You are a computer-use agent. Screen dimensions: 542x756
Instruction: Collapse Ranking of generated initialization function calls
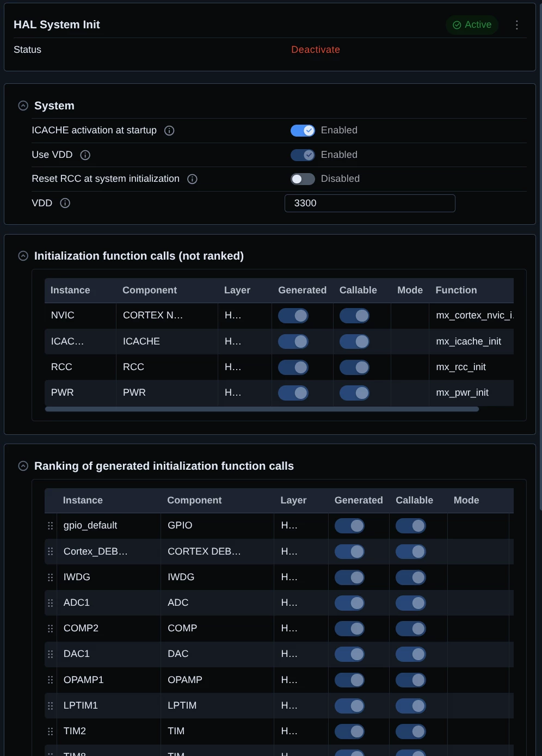(x=23, y=466)
